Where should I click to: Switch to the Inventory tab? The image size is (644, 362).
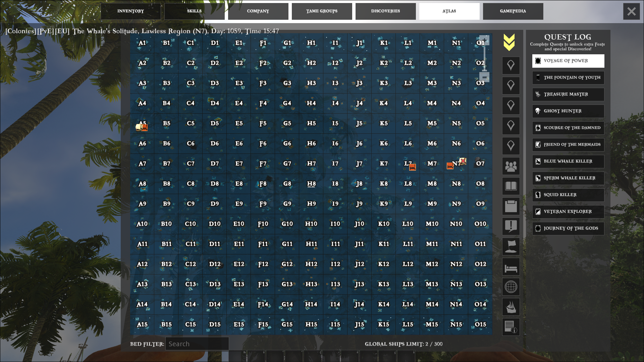(131, 11)
